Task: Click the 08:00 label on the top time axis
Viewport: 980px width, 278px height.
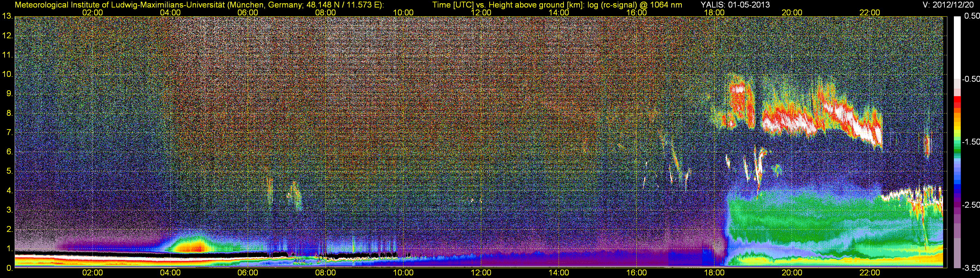Action: 326,12
